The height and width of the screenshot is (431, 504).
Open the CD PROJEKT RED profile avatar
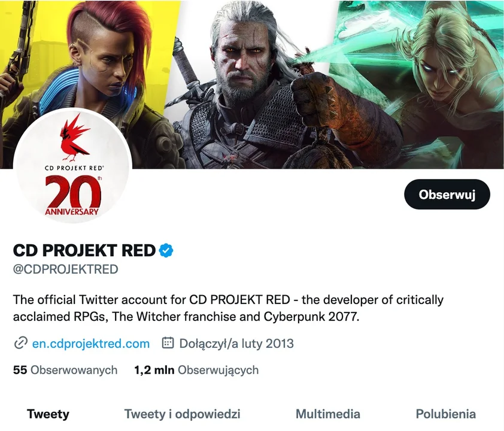click(72, 166)
